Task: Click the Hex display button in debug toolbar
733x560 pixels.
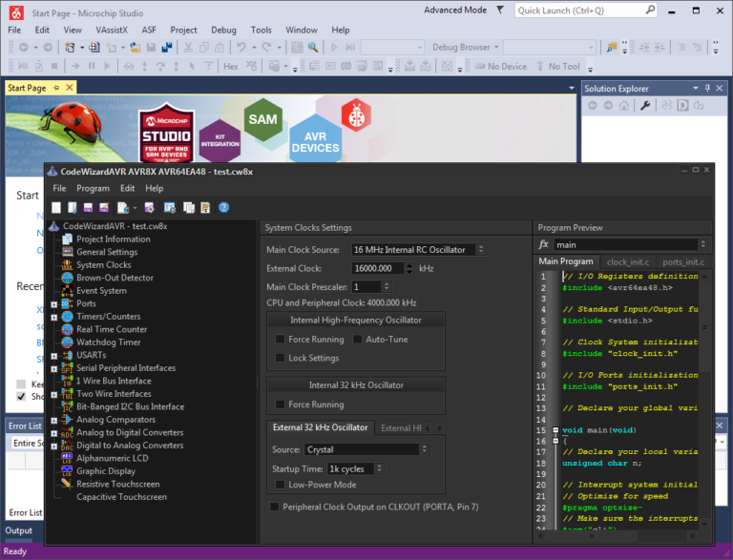Action: point(231,67)
